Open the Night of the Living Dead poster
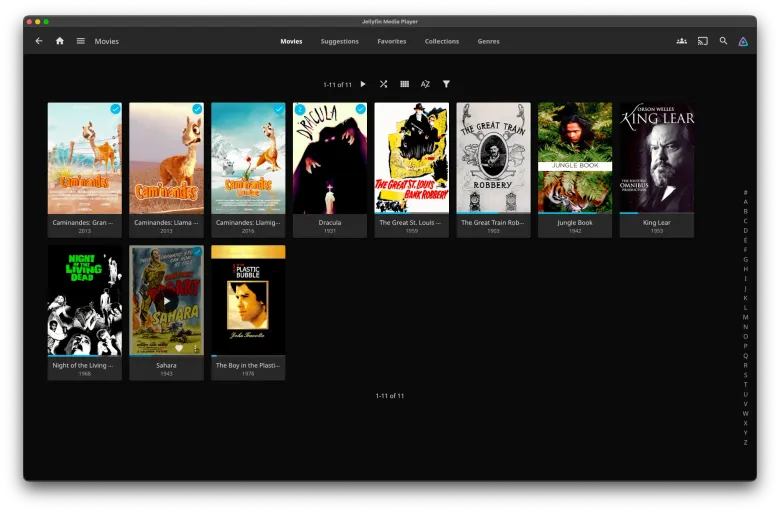The height and width of the screenshot is (512, 780). click(x=85, y=301)
